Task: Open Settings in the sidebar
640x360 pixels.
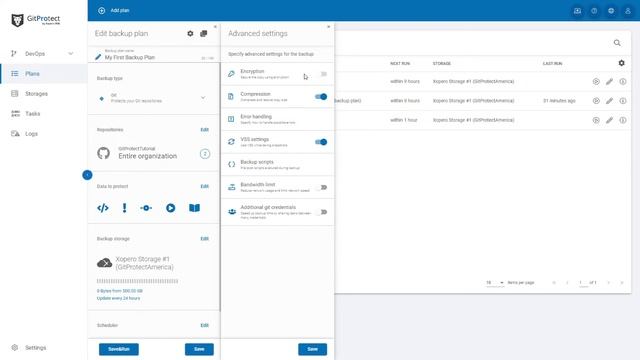Action: coord(36,348)
